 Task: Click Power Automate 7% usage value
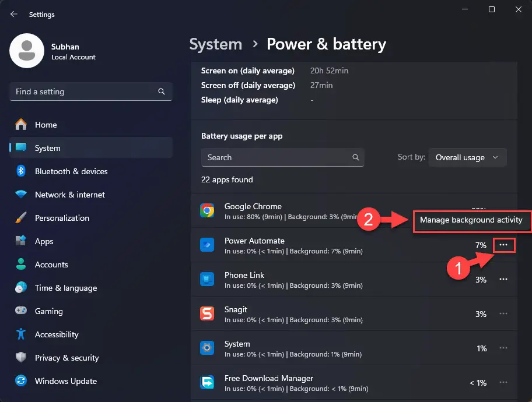tap(481, 245)
